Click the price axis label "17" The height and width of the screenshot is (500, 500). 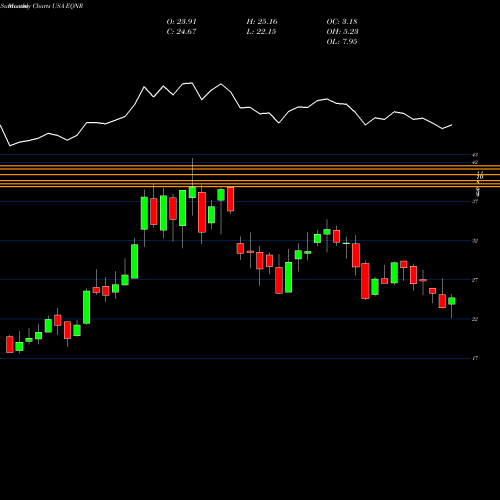(x=475, y=358)
